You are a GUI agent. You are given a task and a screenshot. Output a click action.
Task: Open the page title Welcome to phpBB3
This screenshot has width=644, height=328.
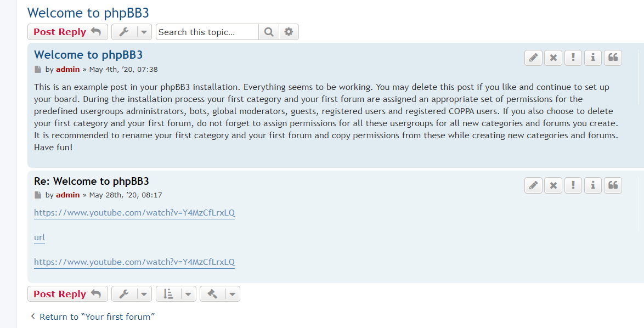[x=88, y=13]
